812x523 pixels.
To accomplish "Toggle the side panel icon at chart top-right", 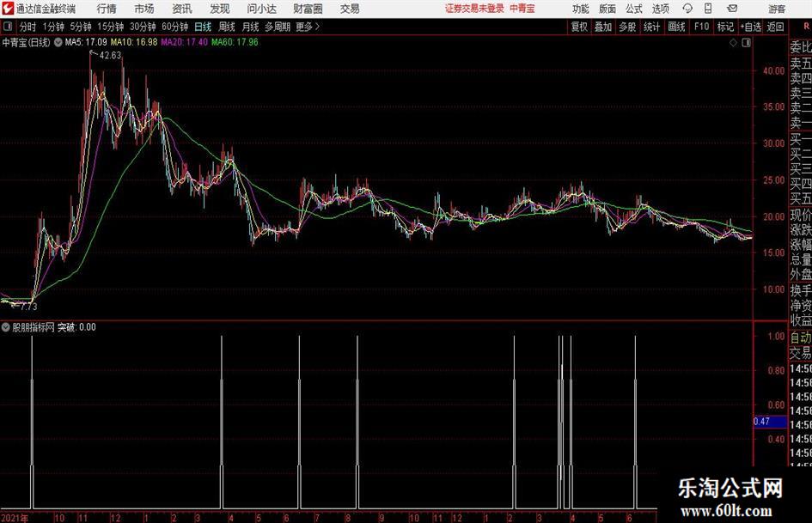I will [746, 43].
